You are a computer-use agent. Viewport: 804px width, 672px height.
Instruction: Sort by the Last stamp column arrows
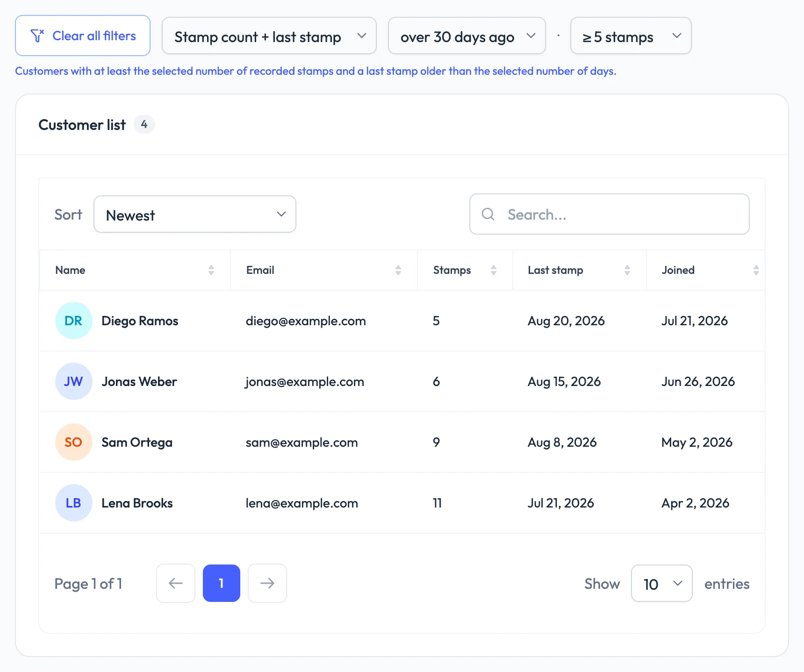tap(627, 270)
